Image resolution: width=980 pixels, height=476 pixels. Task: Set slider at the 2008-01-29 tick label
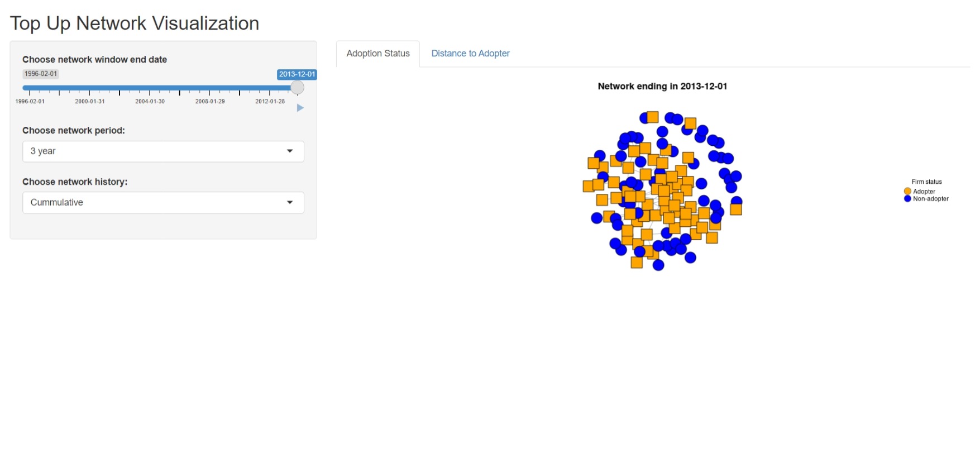210,102
